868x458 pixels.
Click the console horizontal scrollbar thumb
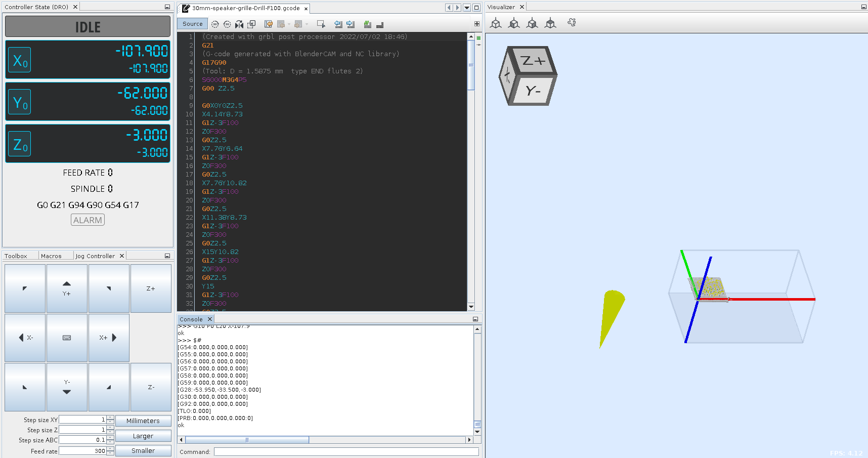[247, 440]
